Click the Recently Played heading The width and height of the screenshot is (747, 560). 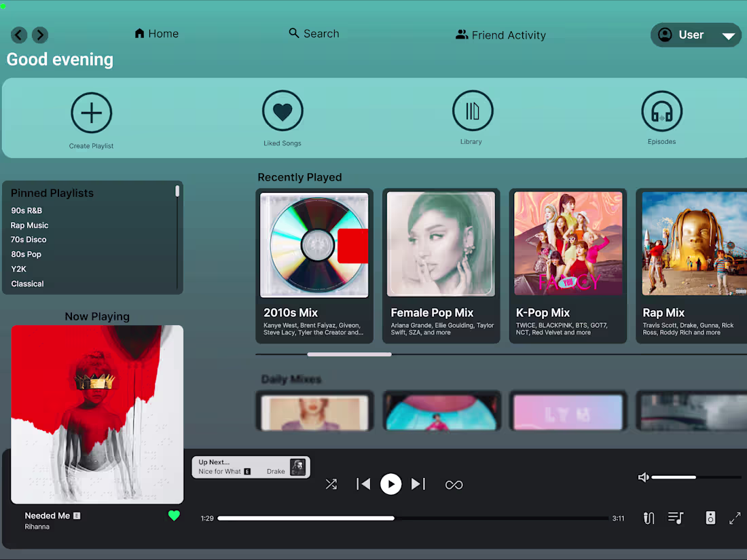(299, 177)
